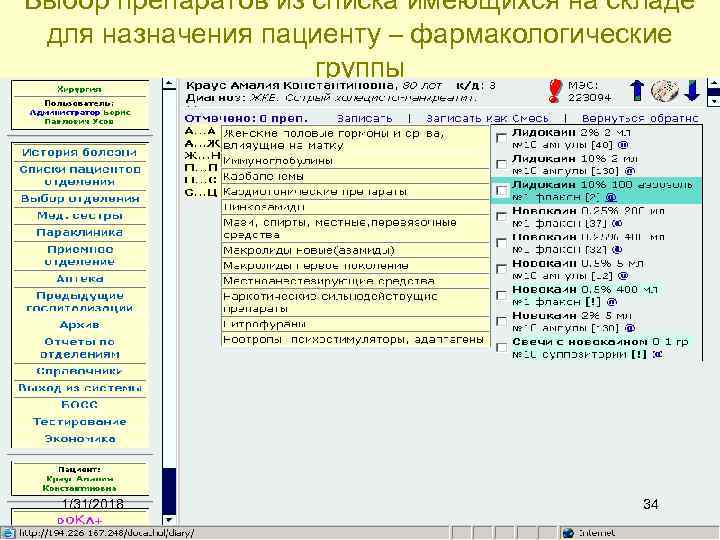Image resolution: width=720 pixels, height=540 pixels.
Task: Click the sidebar scrollbar up arrow
Action: point(169,84)
